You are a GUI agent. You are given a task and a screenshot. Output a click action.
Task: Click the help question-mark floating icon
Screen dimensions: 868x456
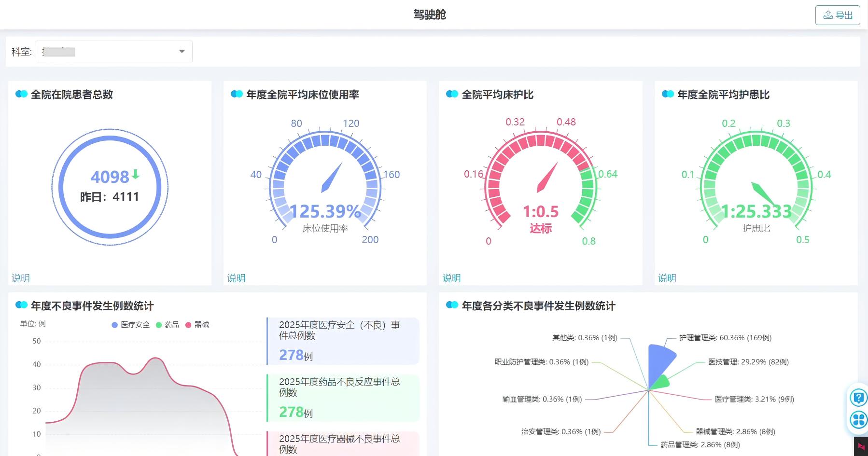point(858,398)
